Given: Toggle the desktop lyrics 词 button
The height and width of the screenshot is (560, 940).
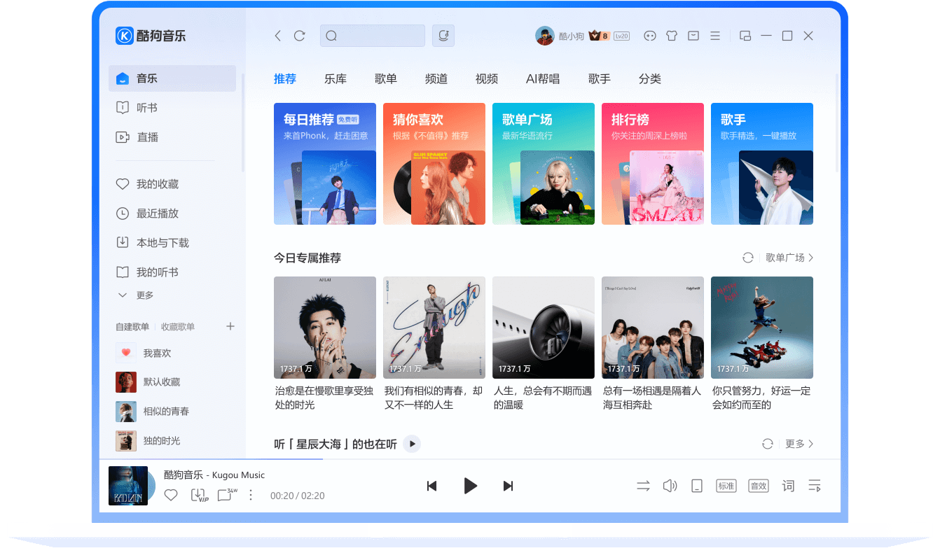Looking at the screenshot, I should [x=788, y=486].
